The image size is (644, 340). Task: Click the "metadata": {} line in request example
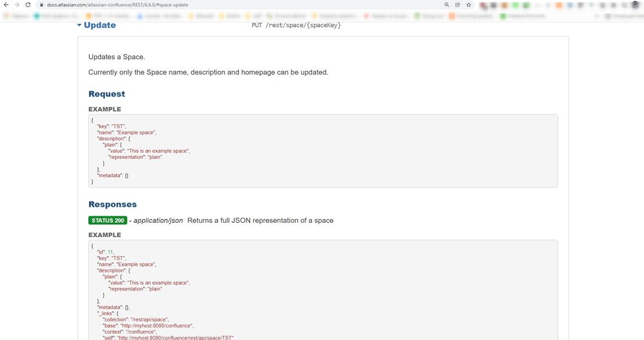[x=113, y=176]
